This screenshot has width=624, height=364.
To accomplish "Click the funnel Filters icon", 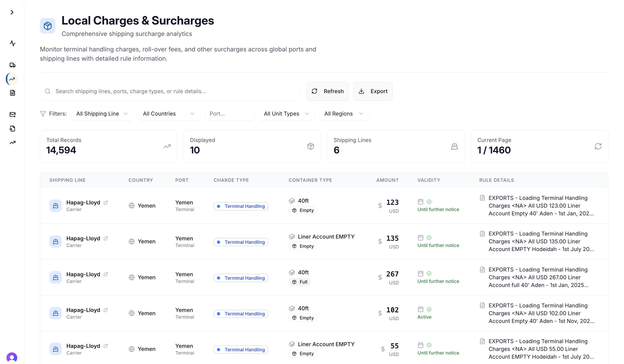I will point(43,114).
